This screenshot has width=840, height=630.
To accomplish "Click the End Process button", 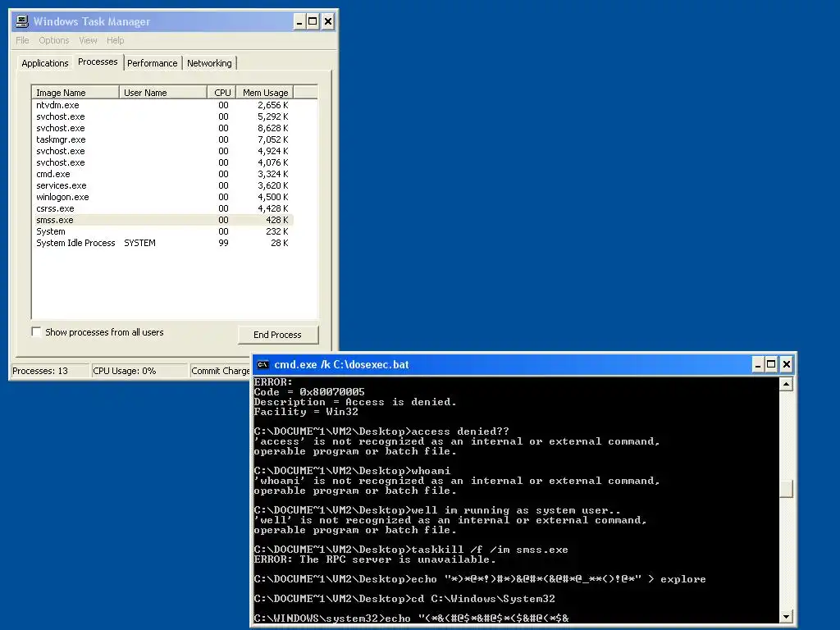I will pos(277,335).
